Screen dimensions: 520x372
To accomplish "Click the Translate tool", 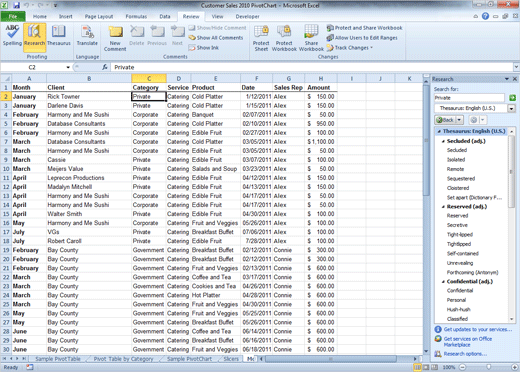I will click(x=87, y=35).
